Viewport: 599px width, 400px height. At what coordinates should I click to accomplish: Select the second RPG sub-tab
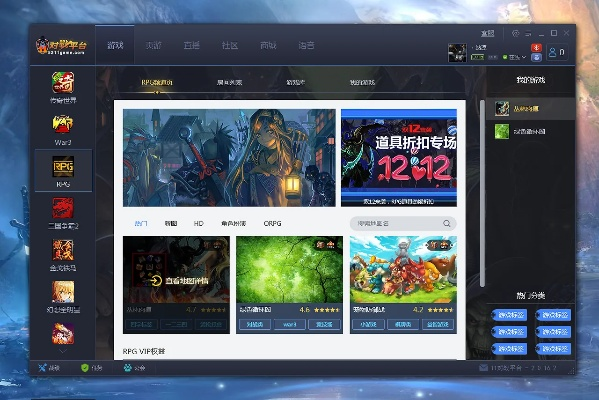tap(229, 83)
